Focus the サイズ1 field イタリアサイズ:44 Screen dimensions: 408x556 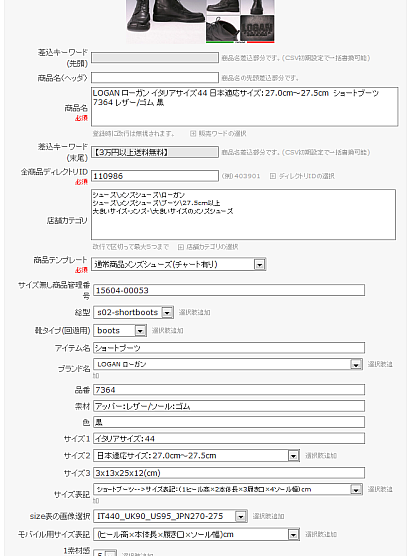(229, 438)
